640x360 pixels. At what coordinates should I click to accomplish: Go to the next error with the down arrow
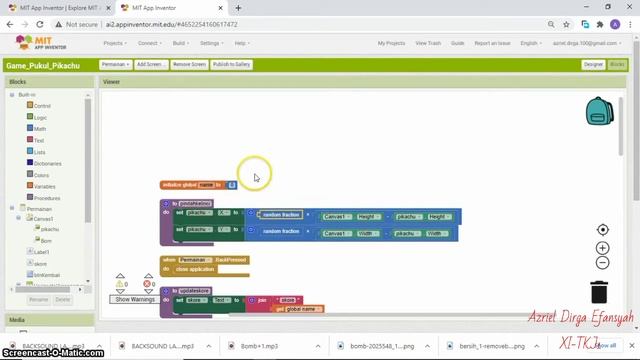[149, 291]
